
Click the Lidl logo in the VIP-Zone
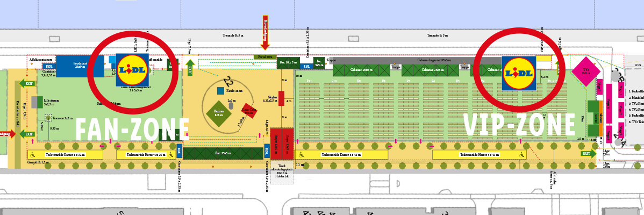tap(519, 73)
